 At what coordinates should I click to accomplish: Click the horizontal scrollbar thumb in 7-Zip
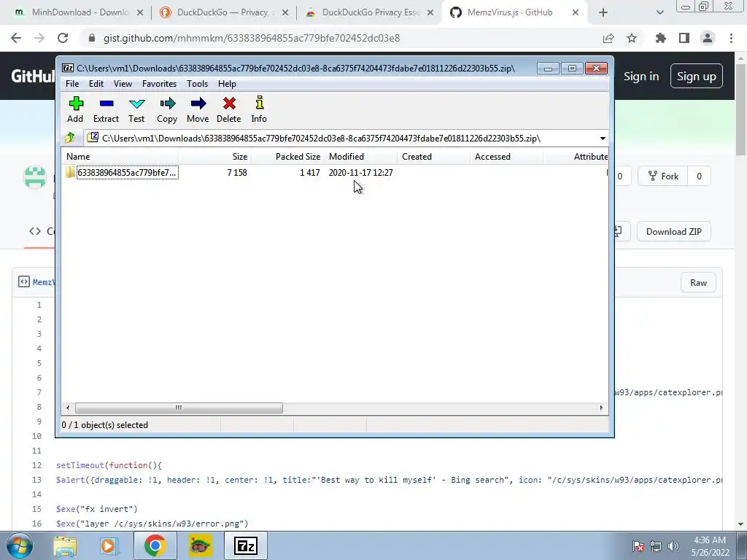pos(179,408)
